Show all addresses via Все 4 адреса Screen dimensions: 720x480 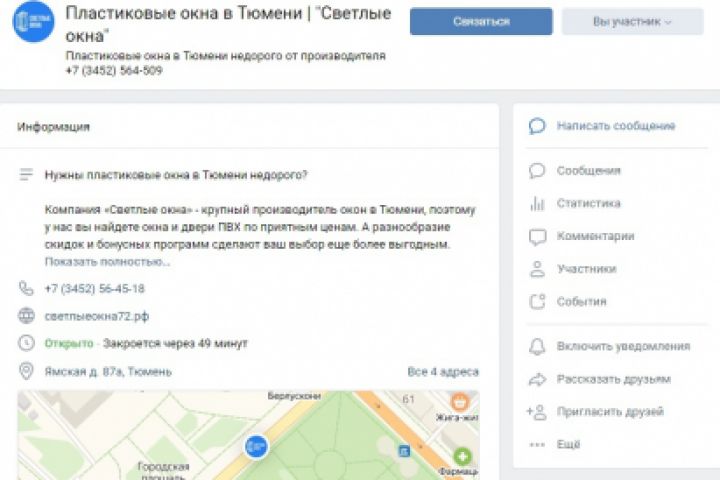coord(442,372)
